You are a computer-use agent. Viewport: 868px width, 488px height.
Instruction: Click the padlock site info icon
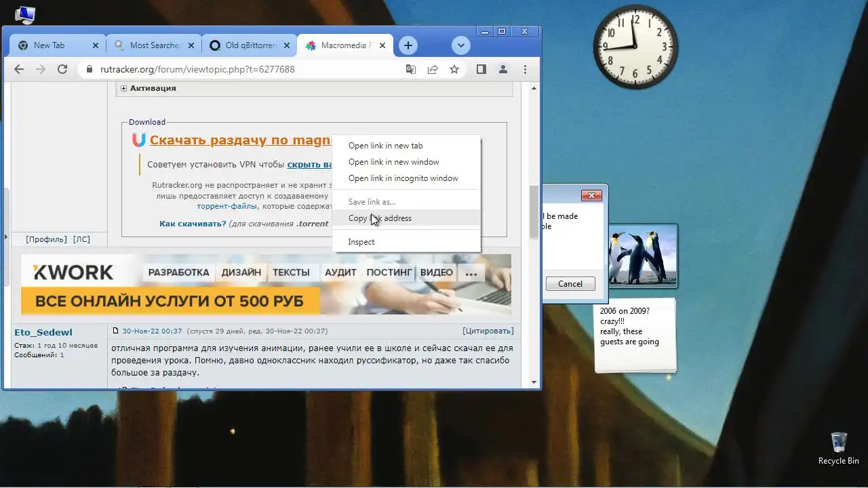coord(90,69)
